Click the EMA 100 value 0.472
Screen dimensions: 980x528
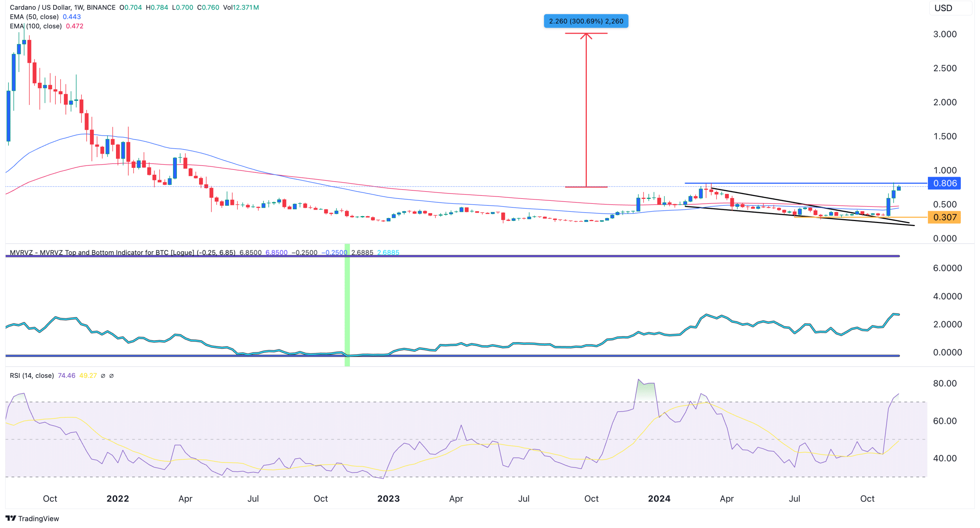click(75, 26)
